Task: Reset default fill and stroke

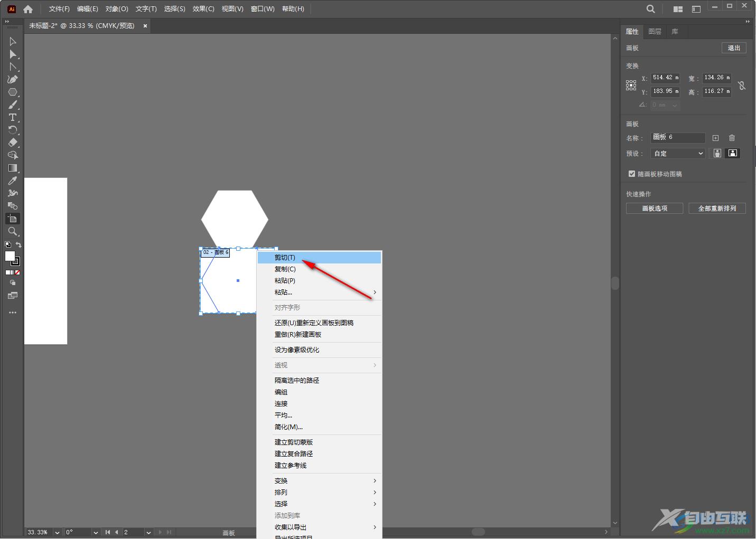Action: 8,245
